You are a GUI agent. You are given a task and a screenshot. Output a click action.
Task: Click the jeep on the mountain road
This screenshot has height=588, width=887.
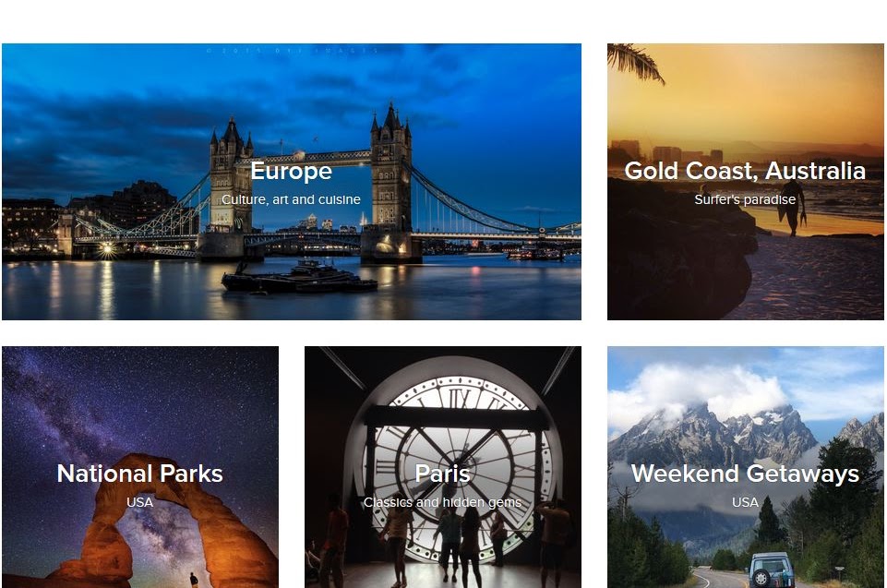(x=773, y=570)
